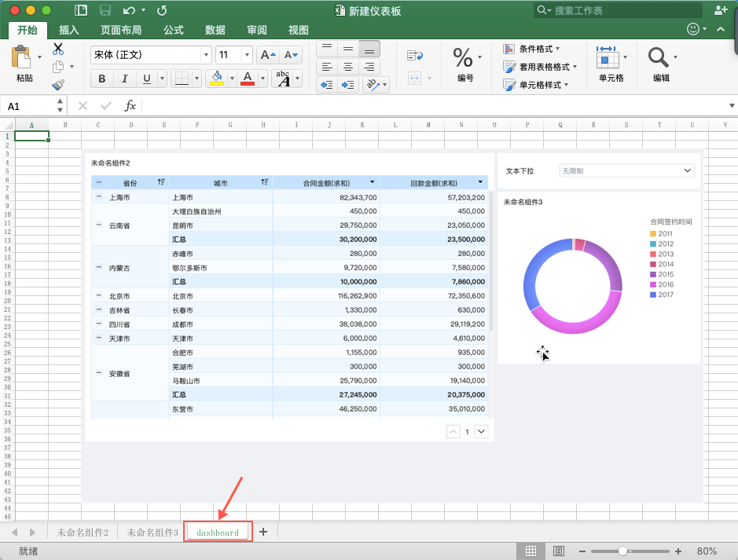Select the Format Painter brush
The image size is (738, 560).
58,85
